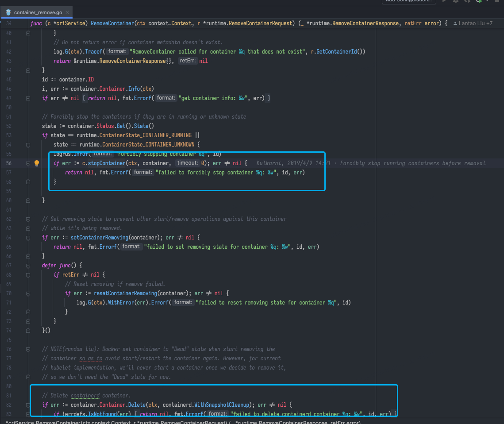Image resolution: width=504 pixels, height=424 pixels.
Task: Click GetContainerId on line 42
Action: tap(337, 52)
